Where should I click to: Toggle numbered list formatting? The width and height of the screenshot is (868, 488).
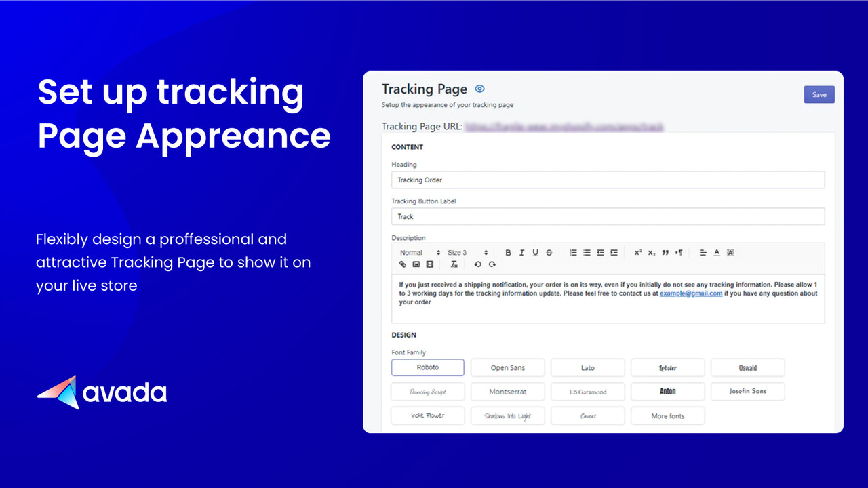[x=572, y=252]
